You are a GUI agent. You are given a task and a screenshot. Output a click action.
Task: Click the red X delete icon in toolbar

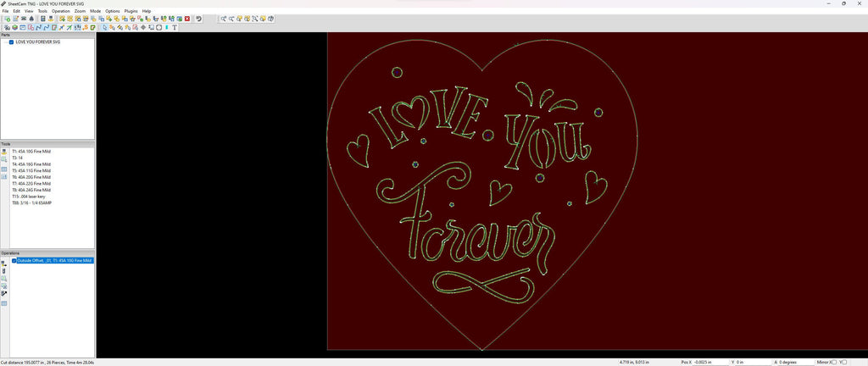[x=187, y=19]
